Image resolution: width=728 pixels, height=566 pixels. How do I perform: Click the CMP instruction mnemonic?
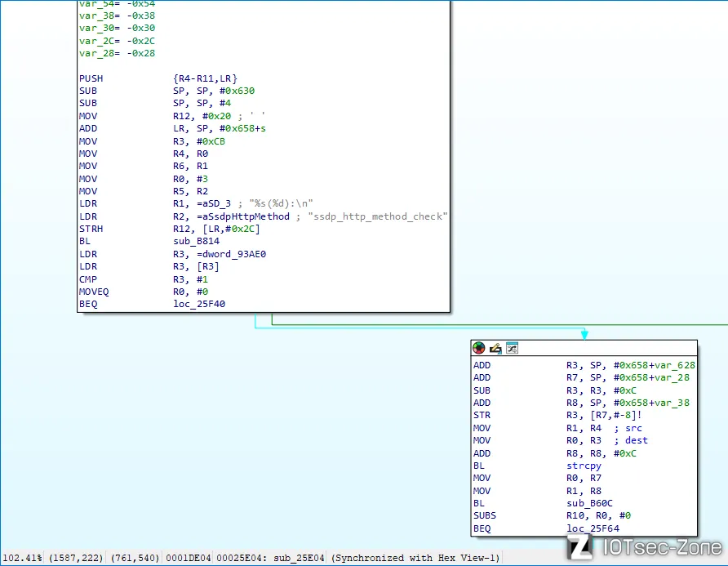click(x=88, y=279)
